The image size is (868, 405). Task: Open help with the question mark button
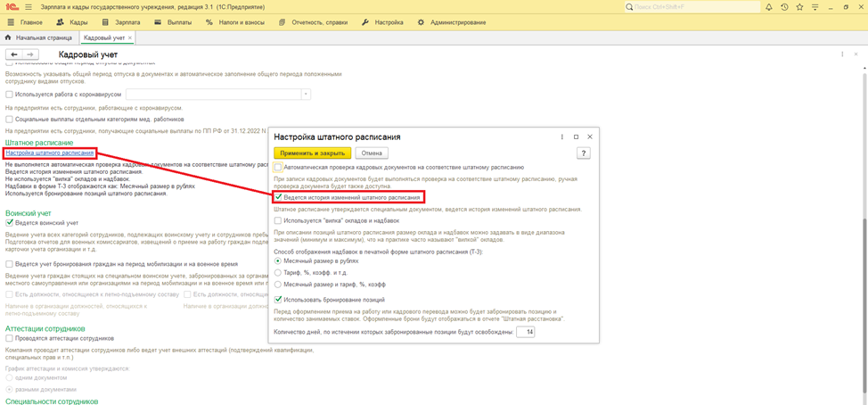tap(584, 153)
